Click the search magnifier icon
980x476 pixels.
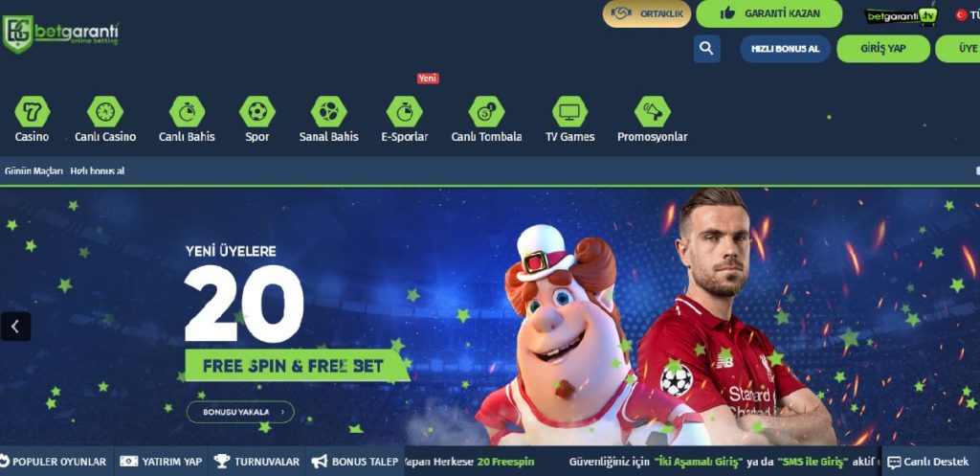[x=707, y=49]
